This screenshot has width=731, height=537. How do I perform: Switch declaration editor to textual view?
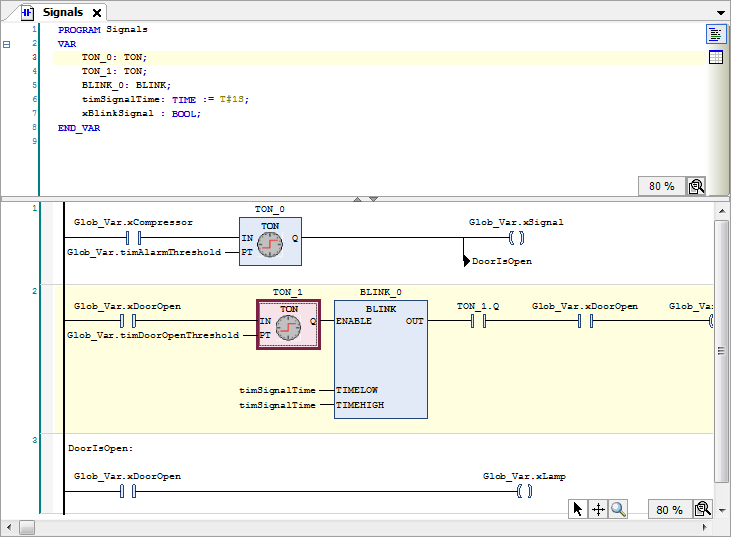tap(716, 34)
